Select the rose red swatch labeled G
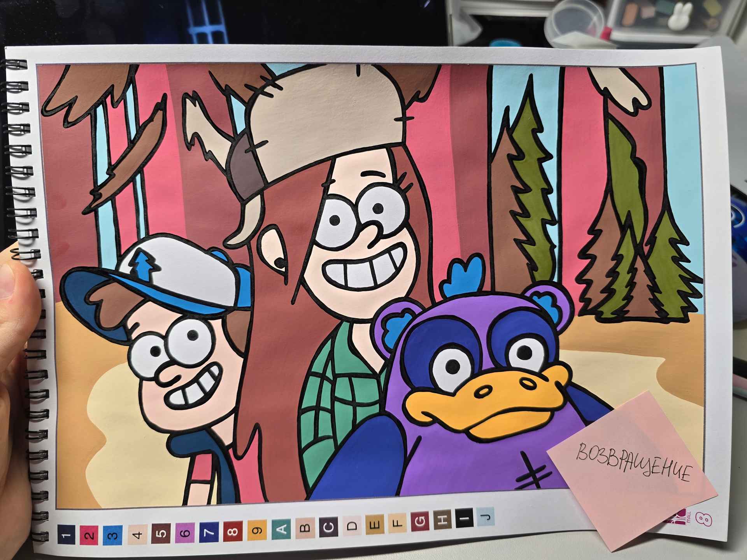Viewport: 747px width, 560px height. pyautogui.click(x=420, y=521)
